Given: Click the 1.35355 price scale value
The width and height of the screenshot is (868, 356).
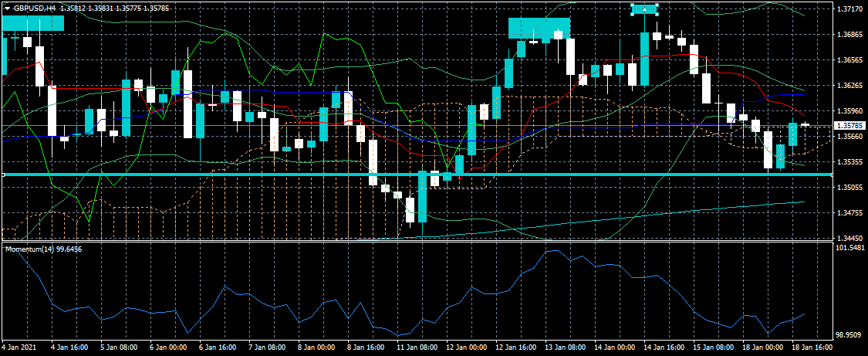Looking at the screenshot, I should (x=849, y=162).
